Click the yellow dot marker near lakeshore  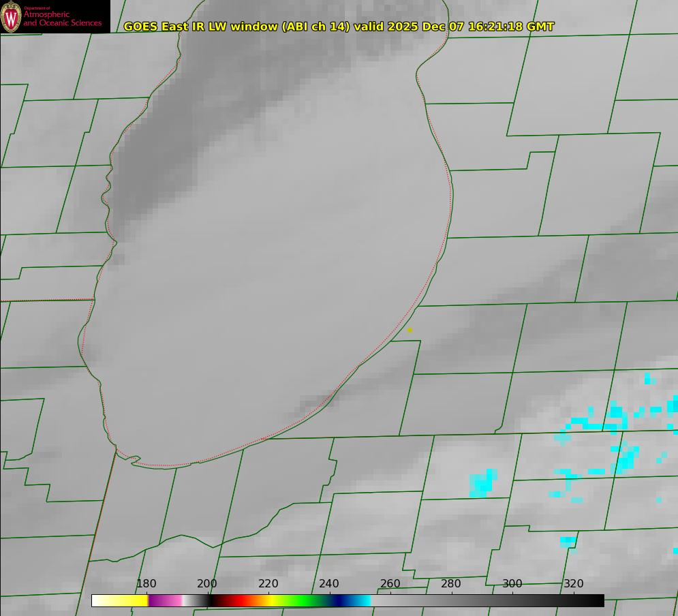(x=410, y=330)
